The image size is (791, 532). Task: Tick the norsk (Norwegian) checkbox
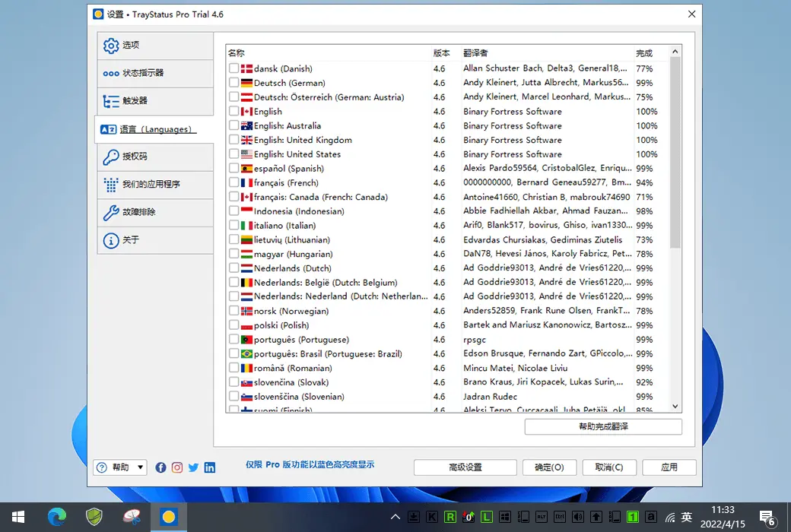(233, 311)
